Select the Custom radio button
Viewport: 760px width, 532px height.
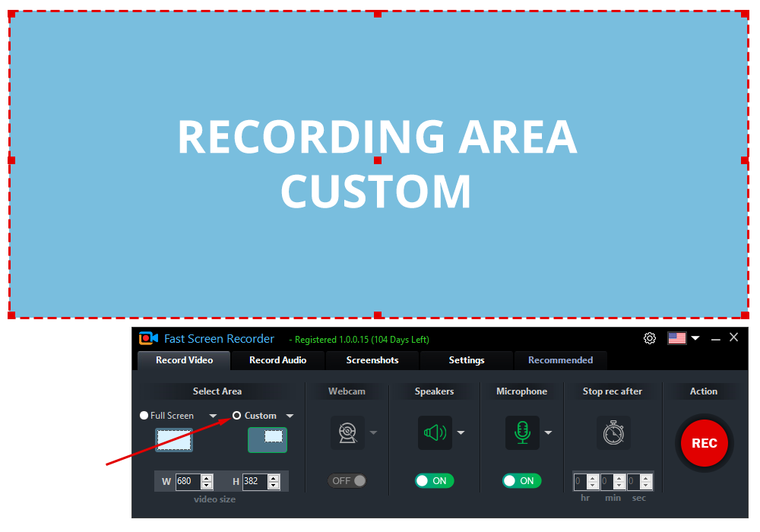click(236, 415)
